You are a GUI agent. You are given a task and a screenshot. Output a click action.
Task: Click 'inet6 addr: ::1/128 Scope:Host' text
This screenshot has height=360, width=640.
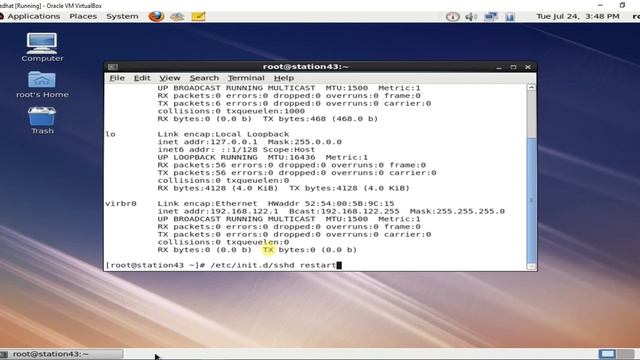coord(236,149)
